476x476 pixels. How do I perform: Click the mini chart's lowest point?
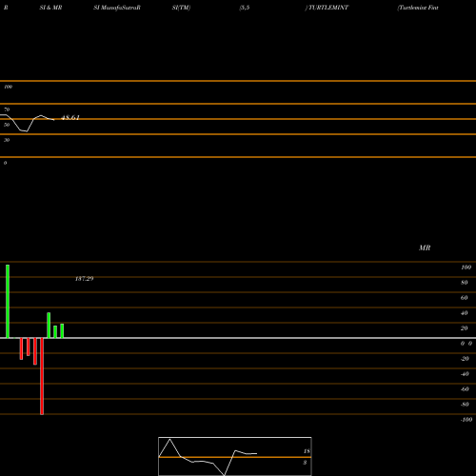click(x=225, y=474)
